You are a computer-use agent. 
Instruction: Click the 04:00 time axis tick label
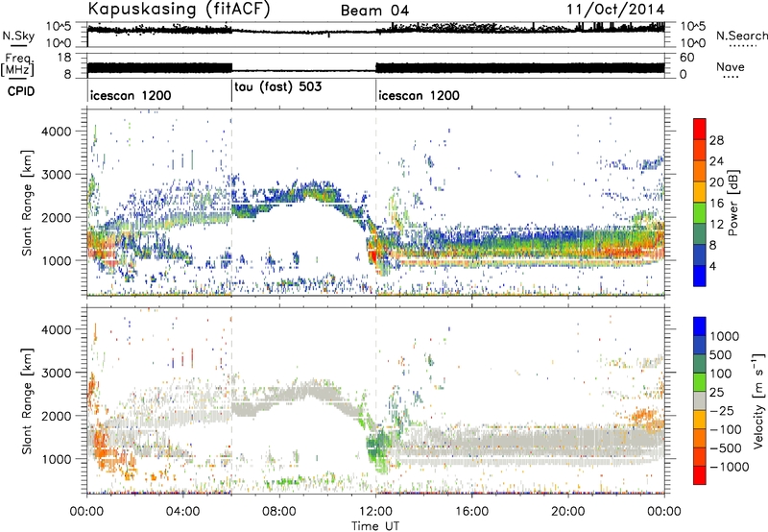point(182,511)
